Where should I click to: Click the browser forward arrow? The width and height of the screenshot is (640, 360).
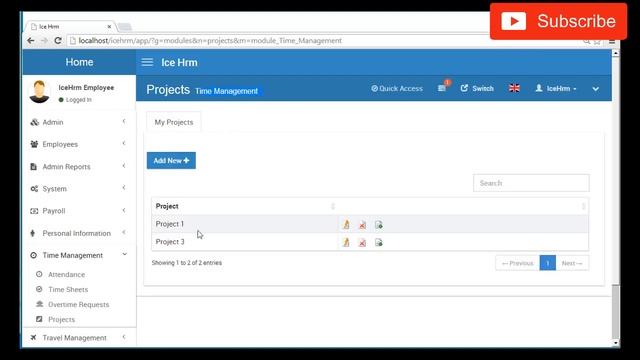44,40
